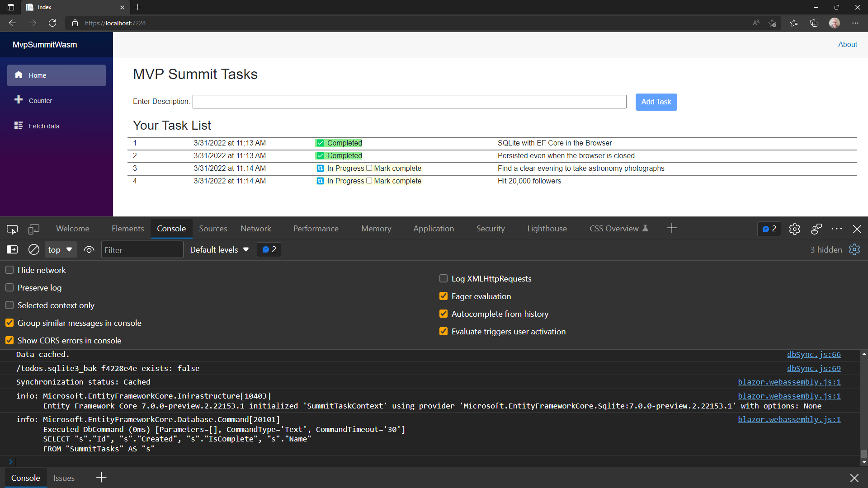Mark task 3 as complete
Viewport: 868px width, 488px height.
369,168
